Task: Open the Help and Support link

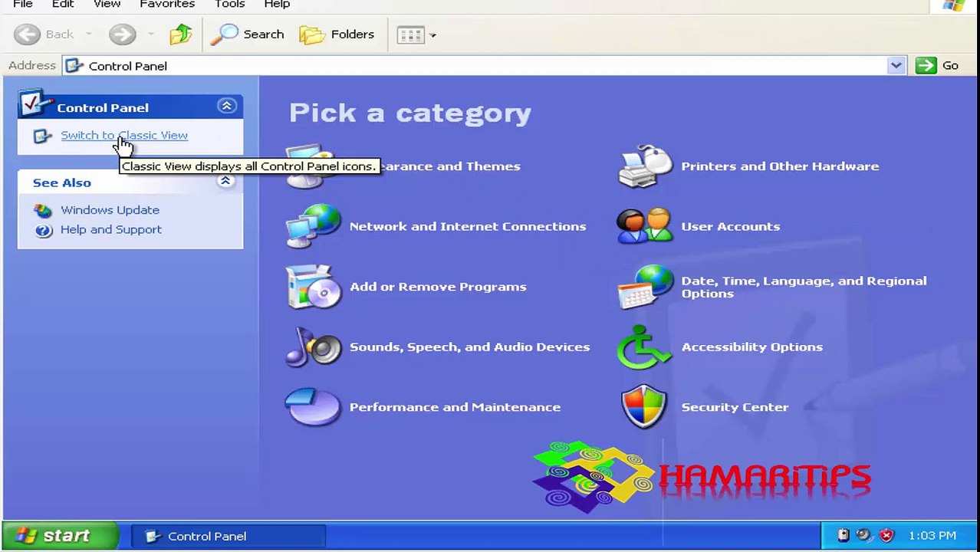Action: pyautogui.click(x=111, y=230)
